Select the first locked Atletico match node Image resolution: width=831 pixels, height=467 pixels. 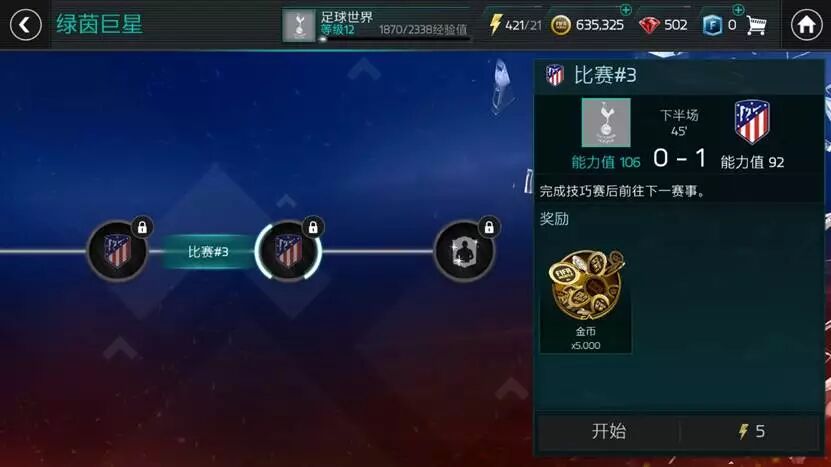point(118,251)
